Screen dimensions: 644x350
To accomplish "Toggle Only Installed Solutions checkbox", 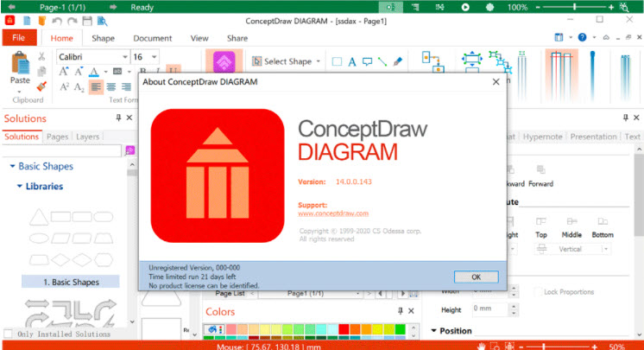I will click(8, 334).
